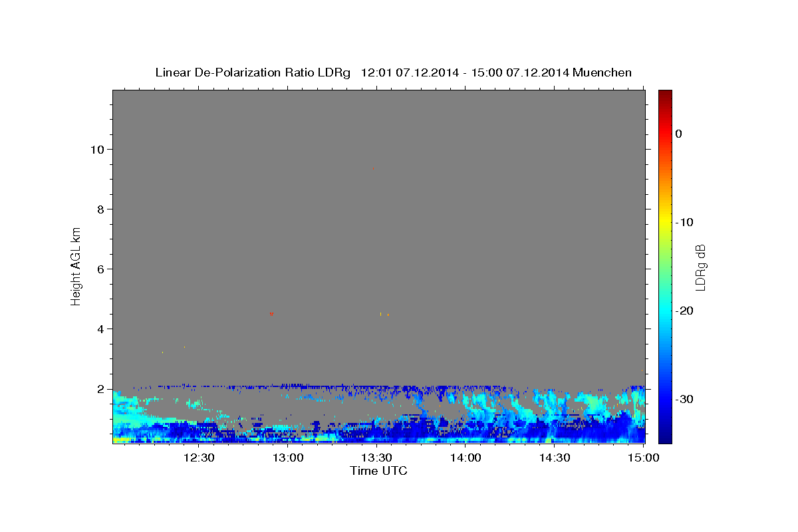The image size is (798, 532).
Task: Click the 'LDRg dB' colorbar label
Action: coord(700,267)
